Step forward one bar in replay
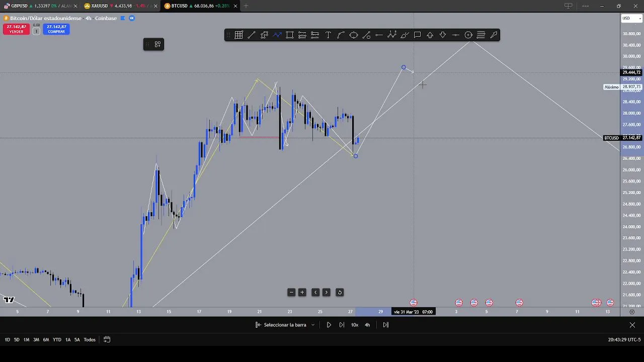 point(342,325)
